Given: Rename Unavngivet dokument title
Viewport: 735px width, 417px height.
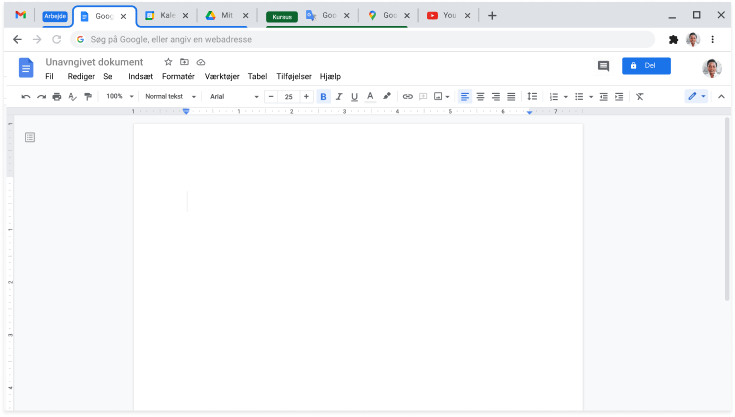Looking at the screenshot, I should tap(94, 62).
